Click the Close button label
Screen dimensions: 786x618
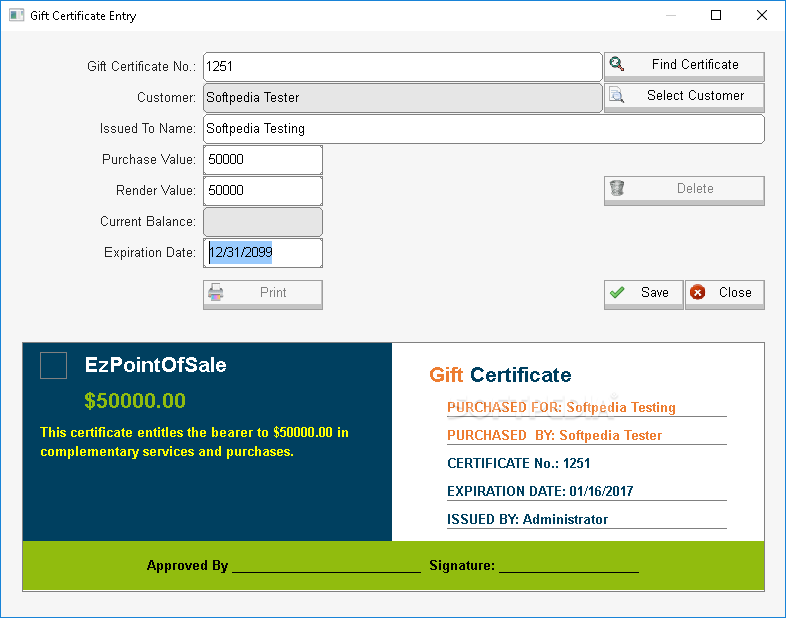pos(735,292)
